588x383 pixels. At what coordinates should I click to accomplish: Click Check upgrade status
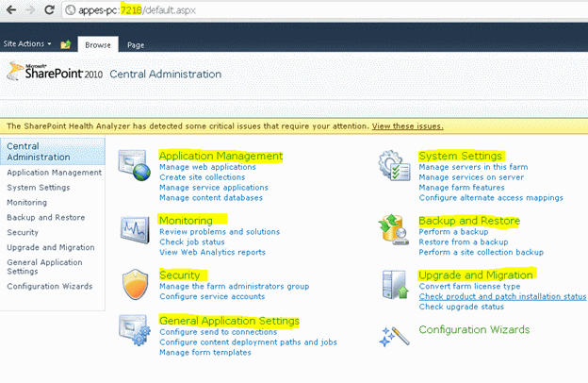[x=461, y=307]
